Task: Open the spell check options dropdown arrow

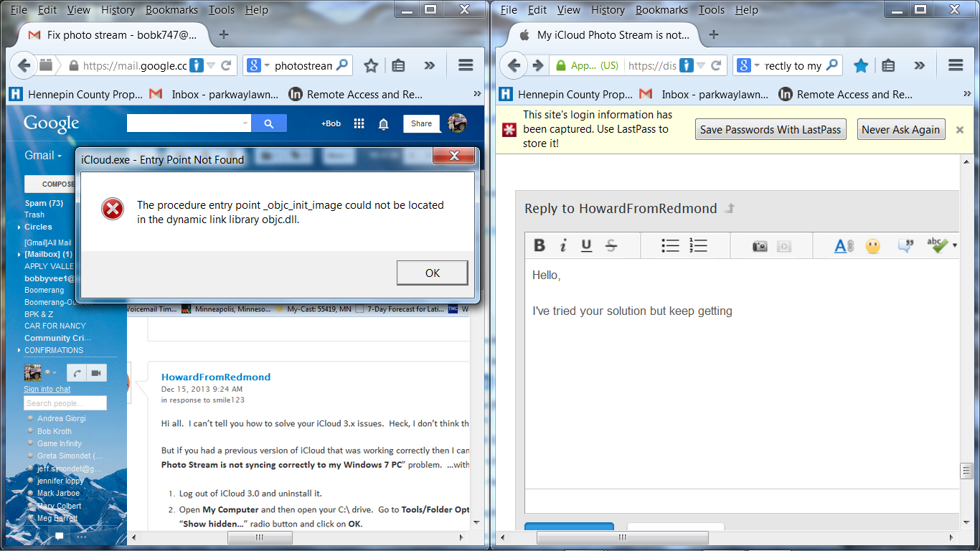Action: click(x=955, y=245)
